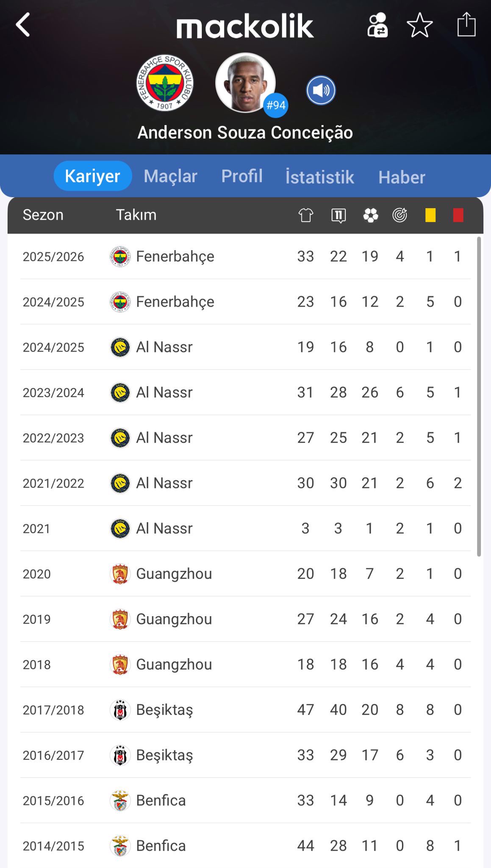This screenshot has height=868, width=491.
Task: Switch to the Maçlar tab
Action: coord(170,176)
